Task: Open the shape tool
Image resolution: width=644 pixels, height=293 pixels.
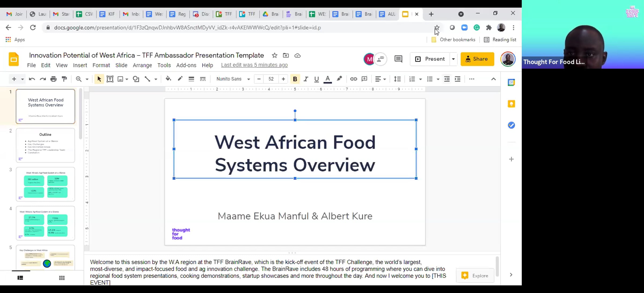Action: tap(136, 79)
